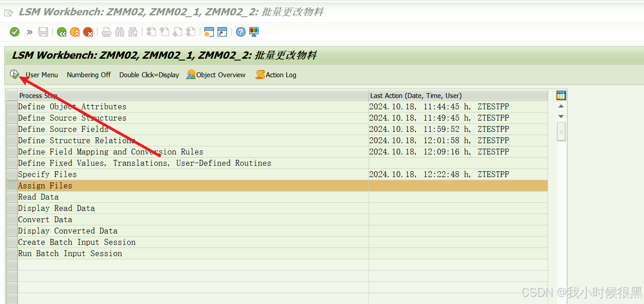
Task: Toggle Double Click=Display mode
Action: pyautogui.click(x=149, y=75)
